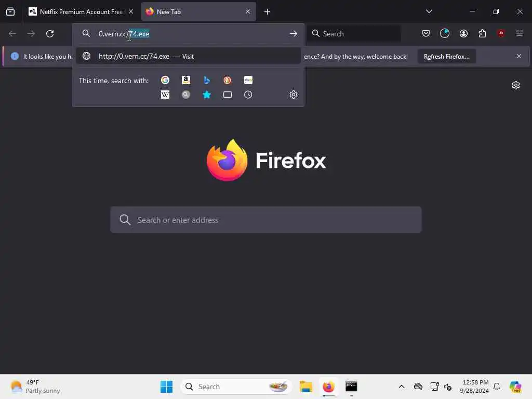
Task: Select the http://0.vern.cc/74.exe Visit suggestion
Action: tap(188, 56)
